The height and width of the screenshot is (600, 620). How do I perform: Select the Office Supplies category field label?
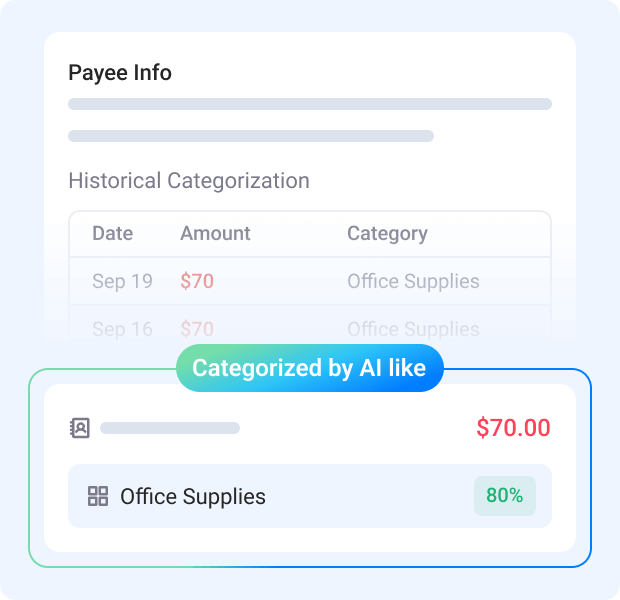click(193, 496)
